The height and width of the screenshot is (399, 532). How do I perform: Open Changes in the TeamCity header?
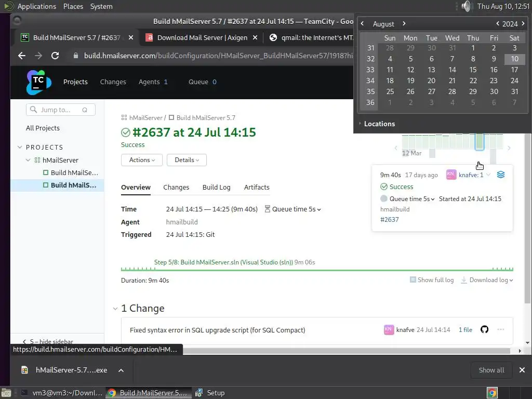[x=113, y=82]
